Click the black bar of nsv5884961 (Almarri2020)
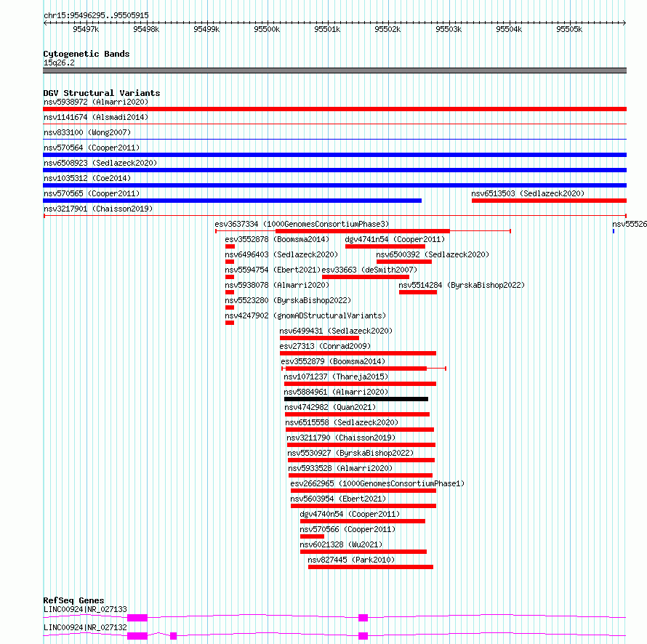Image resolution: width=647 pixels, height=644 pixels. (x=356, y=399)
